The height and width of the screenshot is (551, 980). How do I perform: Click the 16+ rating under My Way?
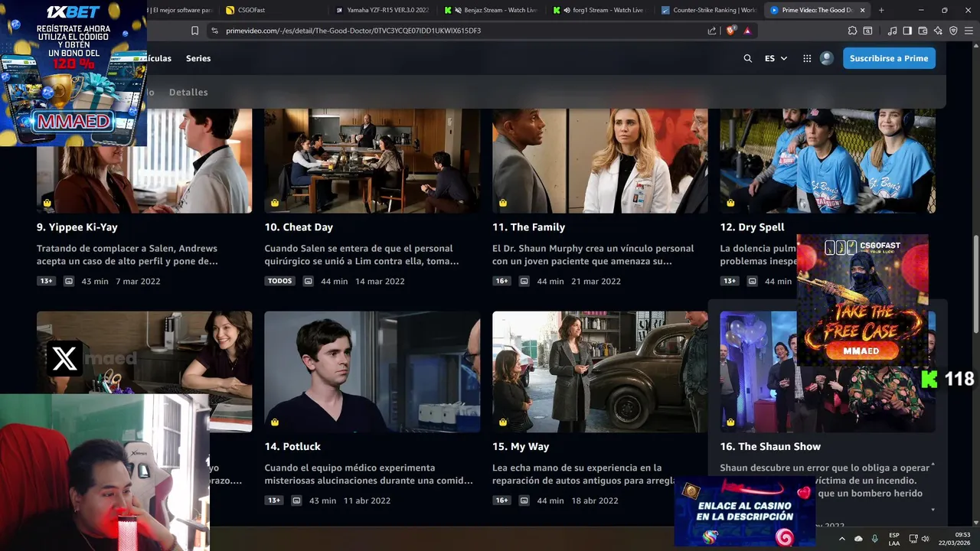tap(501, 500)
